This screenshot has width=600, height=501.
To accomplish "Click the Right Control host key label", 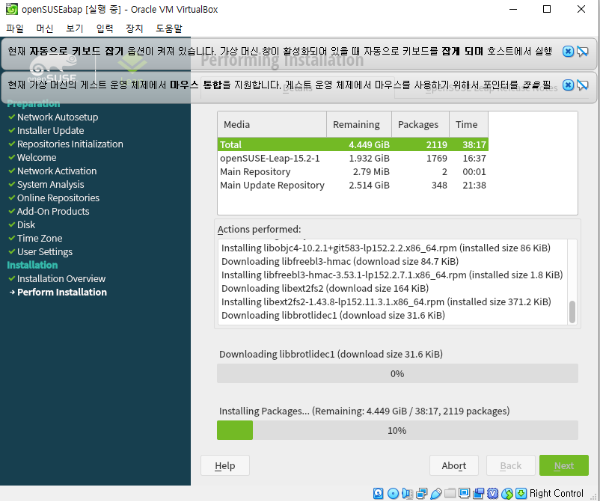I will 556,493.
